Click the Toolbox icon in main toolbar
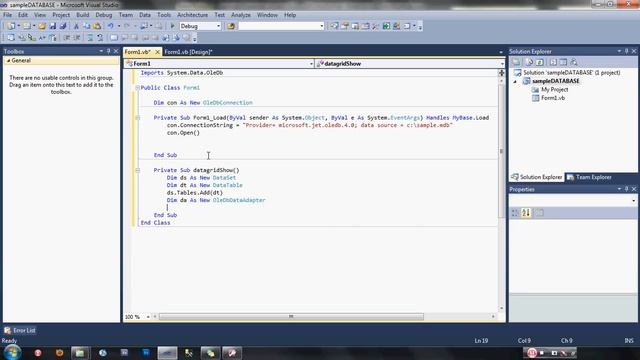Screen dimensions: 640x360 click(376, 26)
